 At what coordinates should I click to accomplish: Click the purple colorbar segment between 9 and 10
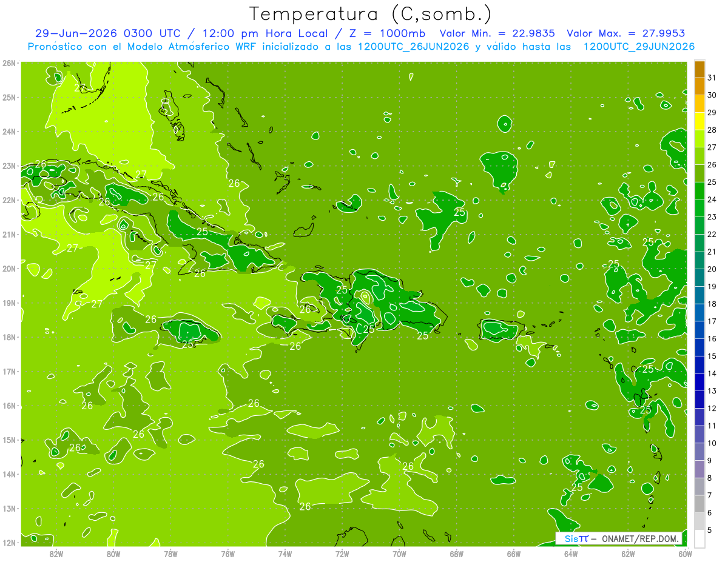click(x=699, y=452)
